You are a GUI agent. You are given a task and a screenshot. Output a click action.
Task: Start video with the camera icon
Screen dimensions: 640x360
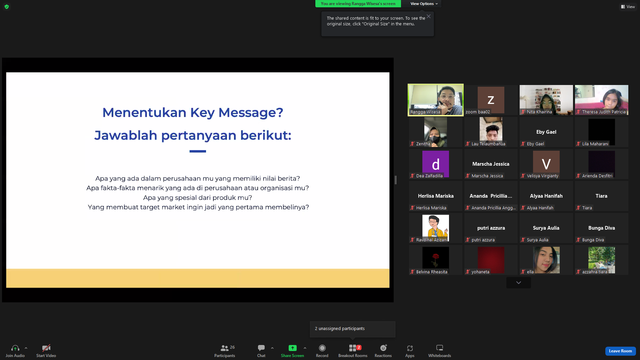pyautogui.click(x=46, y=348)
